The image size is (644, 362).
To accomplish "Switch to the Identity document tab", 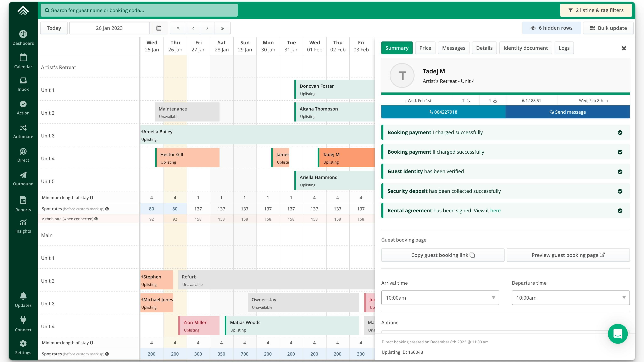I will coord(525,48).
